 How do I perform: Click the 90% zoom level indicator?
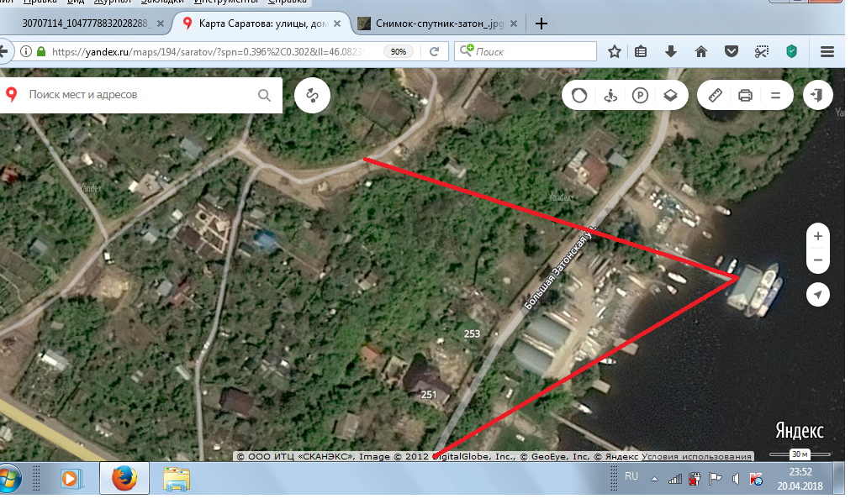[x=399, y=51]
